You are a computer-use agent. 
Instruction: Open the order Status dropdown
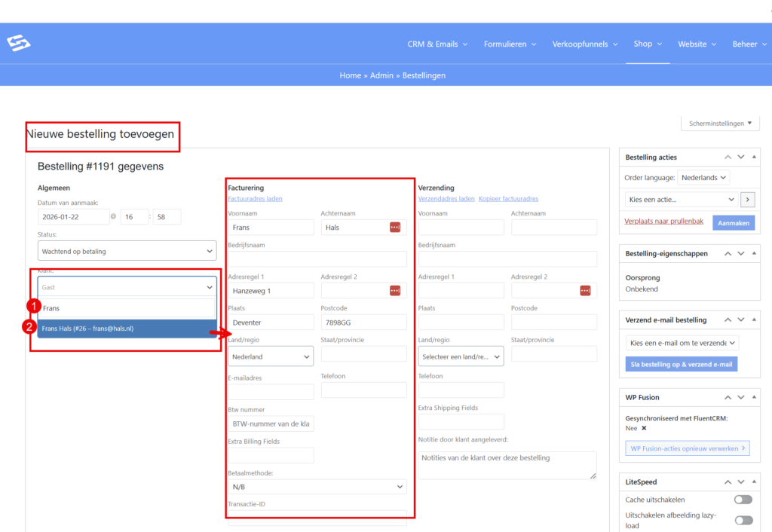tap(127, 251)
